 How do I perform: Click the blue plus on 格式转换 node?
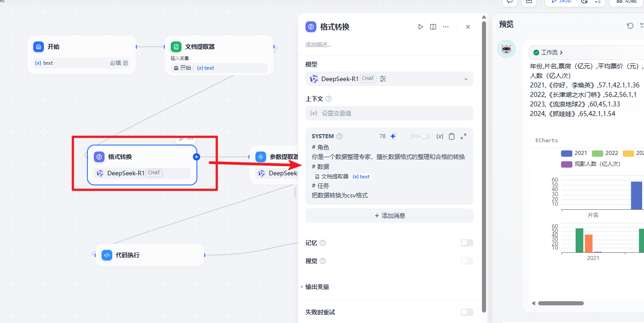point(196,157)
